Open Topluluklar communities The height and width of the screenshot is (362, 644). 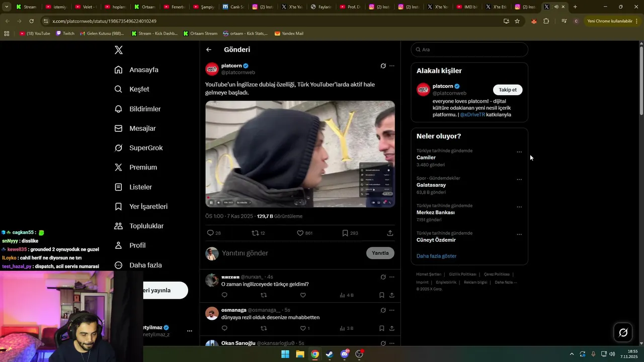139,226
